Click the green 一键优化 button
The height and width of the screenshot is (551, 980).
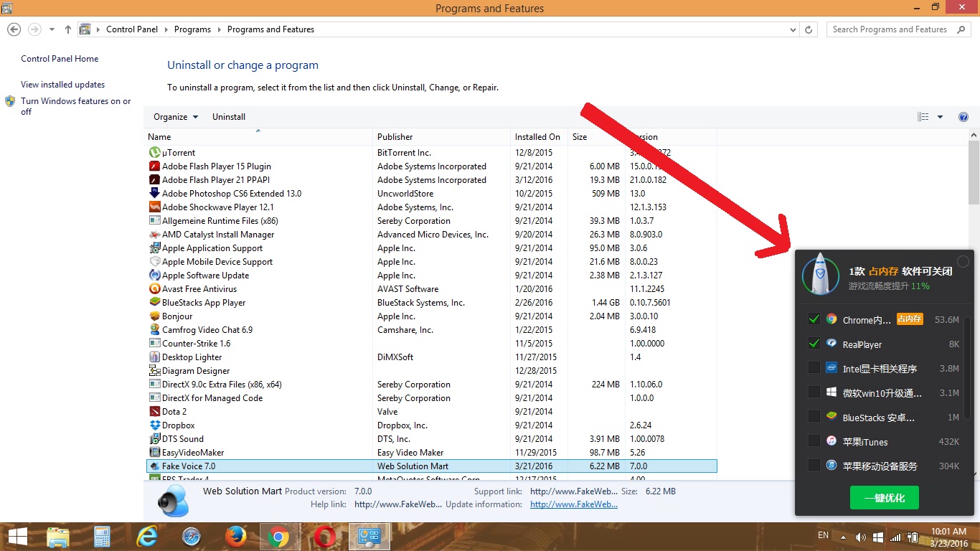tap(884, 498)
